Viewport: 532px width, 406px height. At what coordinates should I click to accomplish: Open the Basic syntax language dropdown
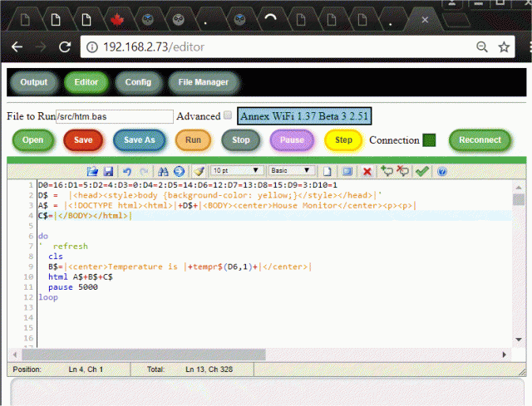click(x=290, y=171)
